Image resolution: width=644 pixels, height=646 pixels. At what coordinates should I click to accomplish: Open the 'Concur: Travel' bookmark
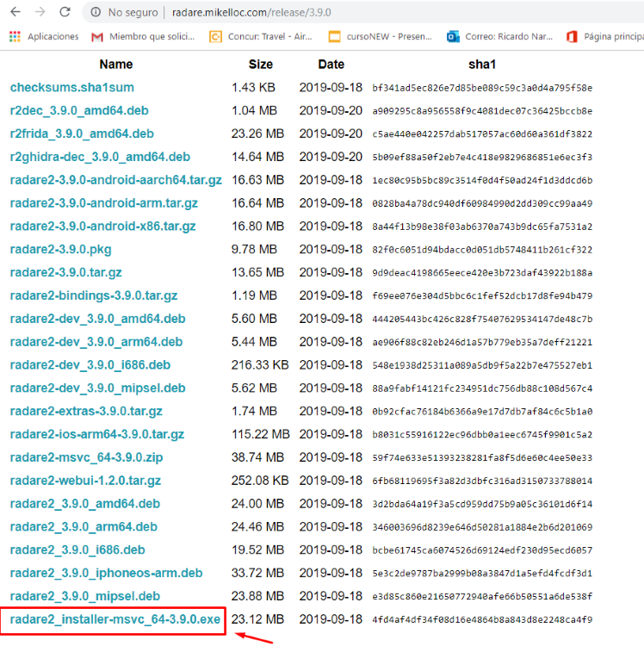point(261,37)
